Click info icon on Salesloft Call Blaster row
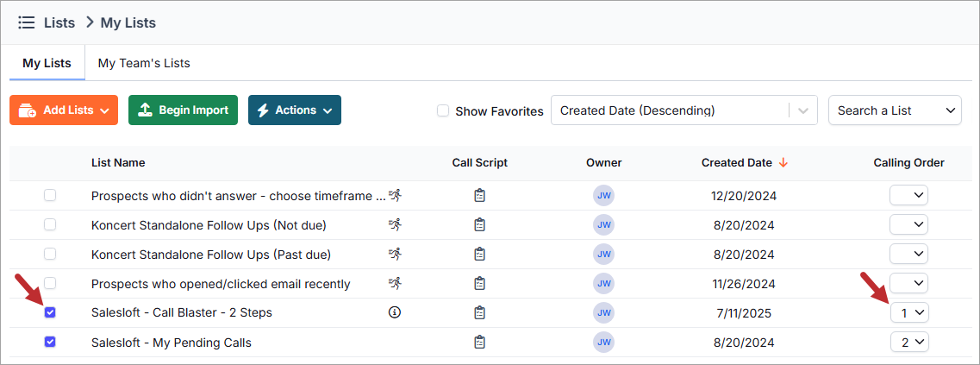This screenshot has width=980, height=365. click(x=395, y=312)
